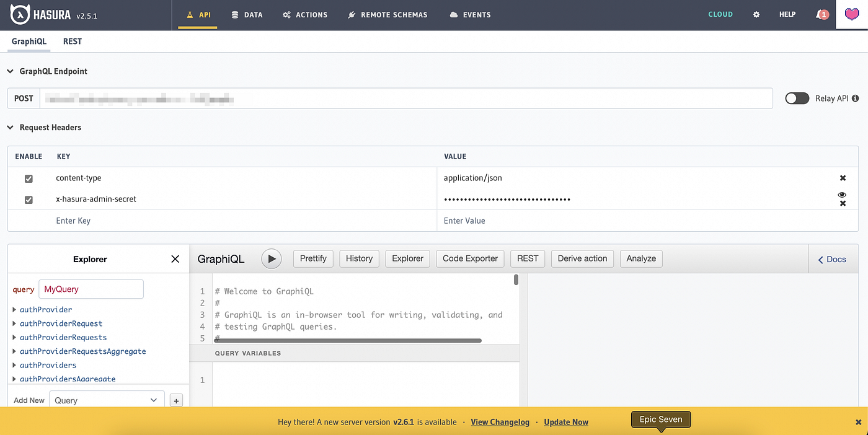This screenshot has height=435, width=868.
Task: Open the EVENTS tab
Action: 470,15
